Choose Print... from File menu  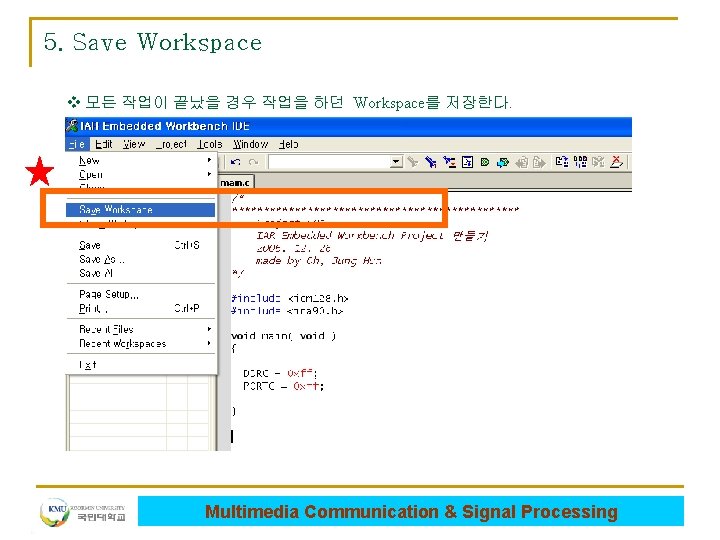click(141, 309)
